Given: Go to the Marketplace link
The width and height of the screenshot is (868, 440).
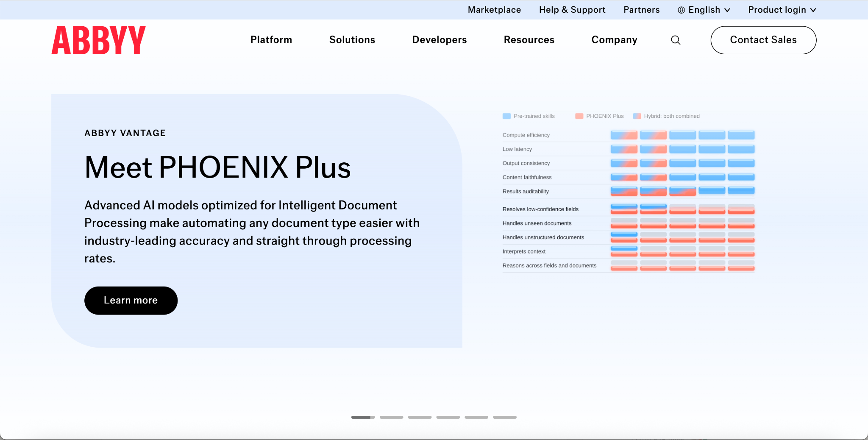Looking at the screenshot, I should [x=494, y=10].
